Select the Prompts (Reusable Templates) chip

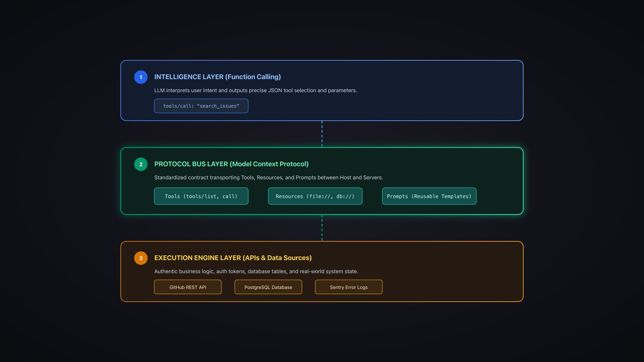point(429,196)
